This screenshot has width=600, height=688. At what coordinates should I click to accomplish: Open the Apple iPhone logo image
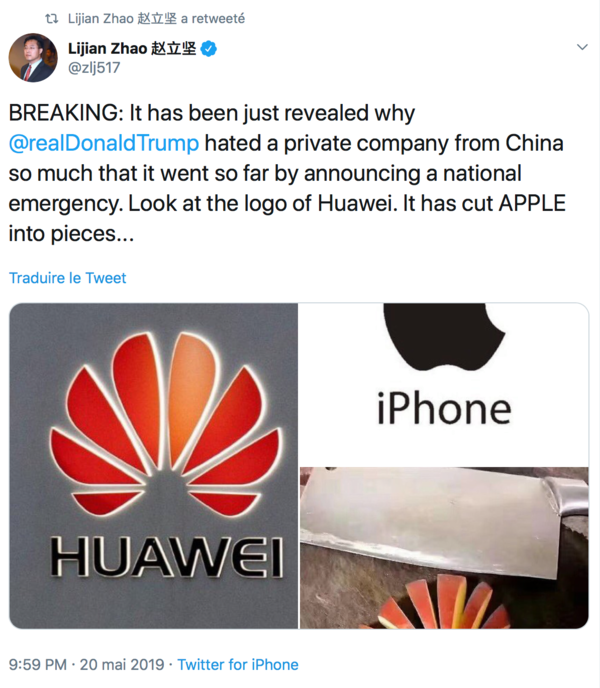(444, 384)
